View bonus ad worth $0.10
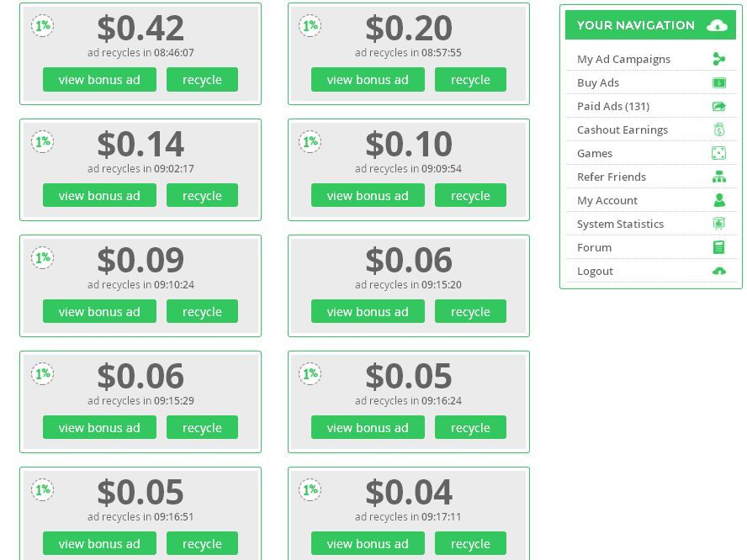This screenshot has height=560, width=747. click(x=368, y=195)
